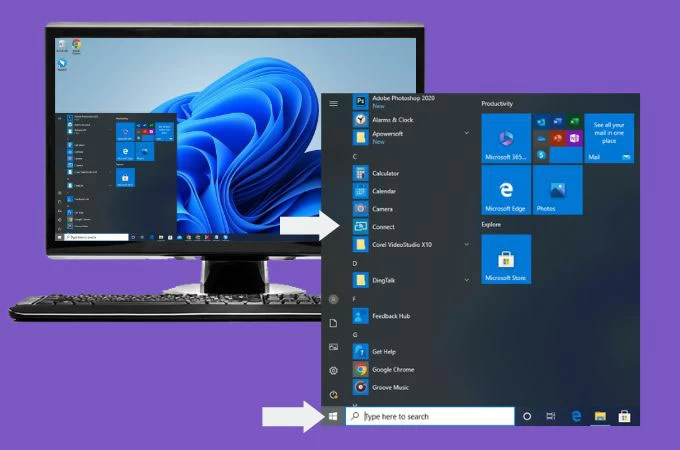Open the Microsoft Edge tile

pyautogui.click(x=506, y=190)
